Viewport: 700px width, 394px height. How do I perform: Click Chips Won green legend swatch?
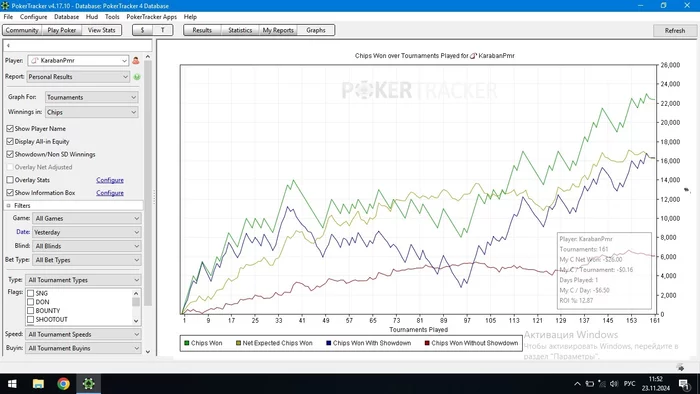coord(187,343)
